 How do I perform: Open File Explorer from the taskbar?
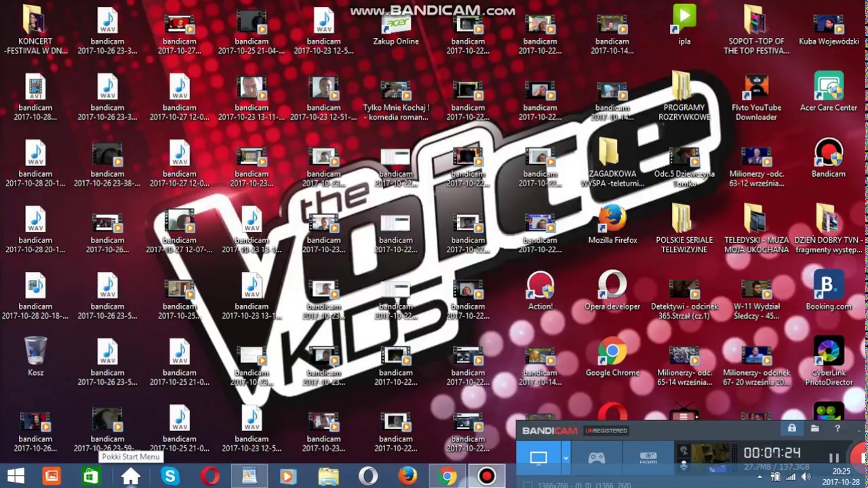tap(328, 476)
